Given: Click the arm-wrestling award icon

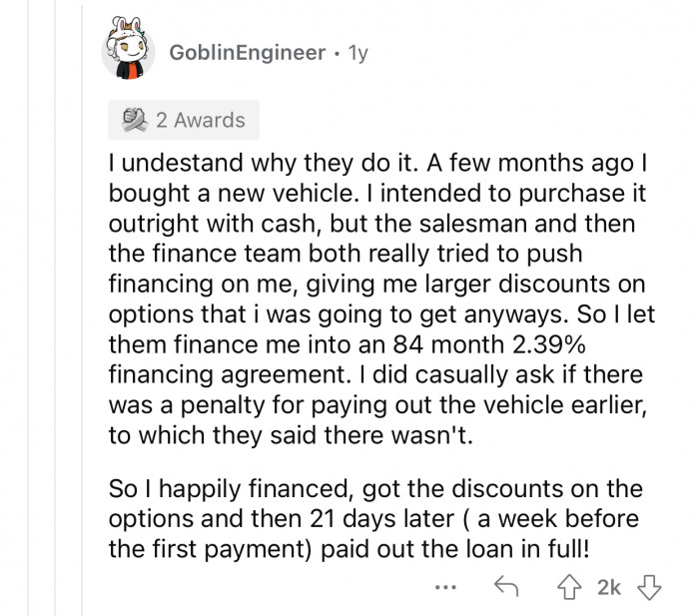Looking at the screenshot, I should click(135, 120).
